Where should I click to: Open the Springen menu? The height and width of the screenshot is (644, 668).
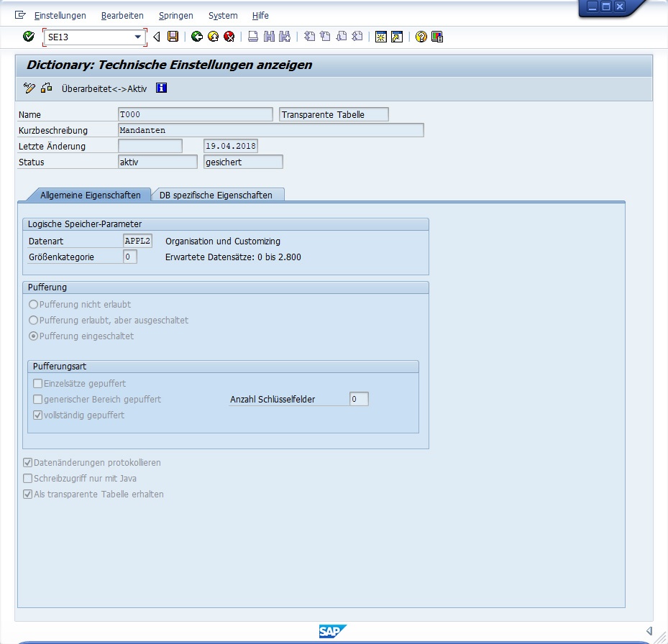coord(176,16)
